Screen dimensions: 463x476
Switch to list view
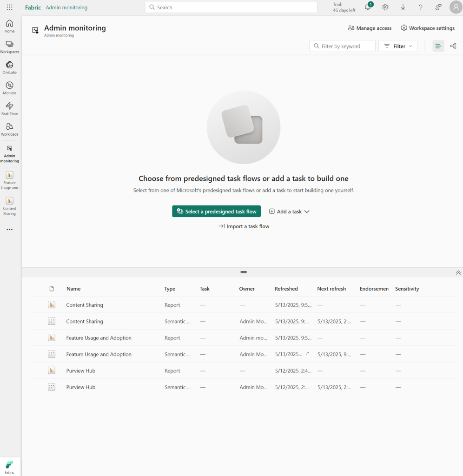(x=438, y=46)
